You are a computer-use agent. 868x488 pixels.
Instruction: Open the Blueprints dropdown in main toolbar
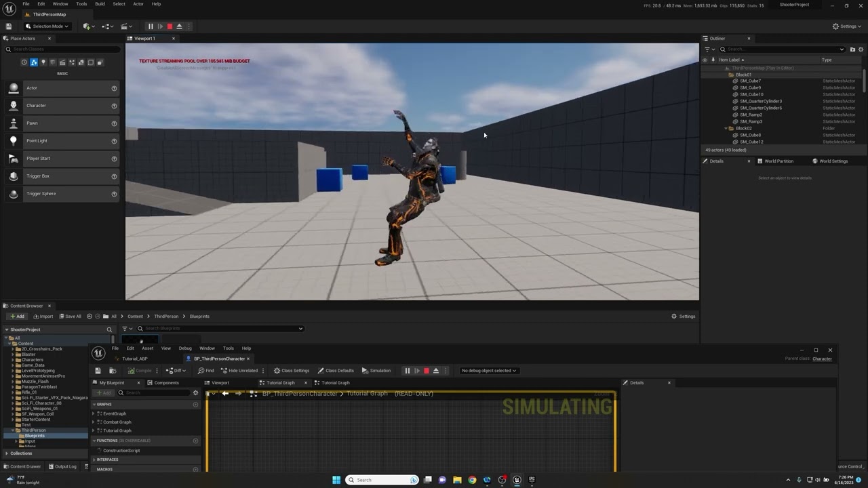[x=107, y=26]
